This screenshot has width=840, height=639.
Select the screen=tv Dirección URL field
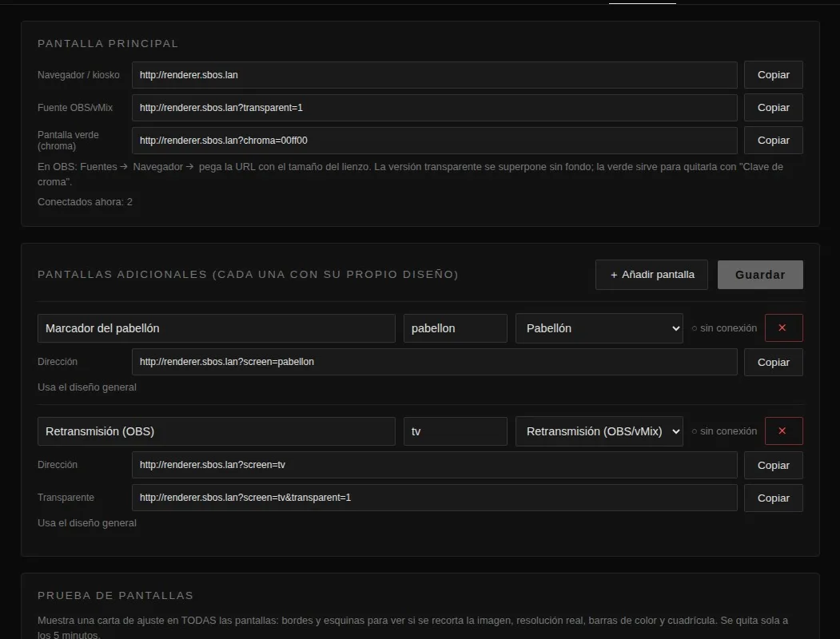pyautogui.click(x=435, y=465)
